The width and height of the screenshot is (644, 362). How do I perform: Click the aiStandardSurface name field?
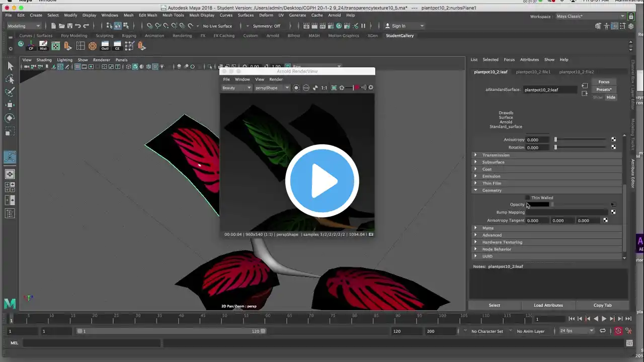point(550,89)
